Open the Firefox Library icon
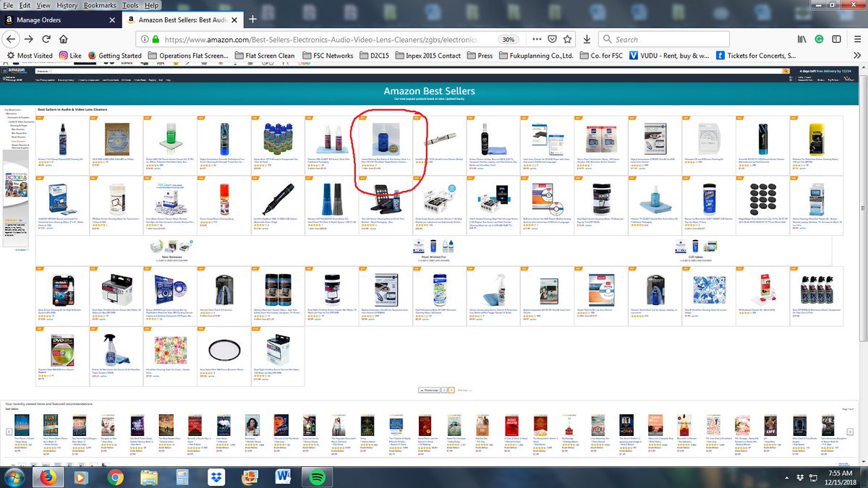 (x=801, y=39)
